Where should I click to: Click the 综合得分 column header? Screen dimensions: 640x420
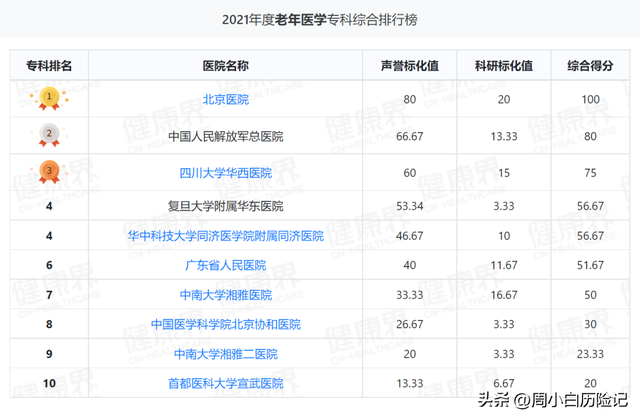pyautogui.click(x=590, y=66)
